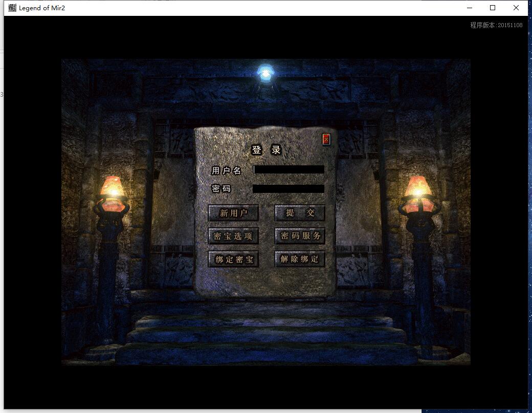Click the 程序版本:20151108 version text

click(x=496, y=25)
